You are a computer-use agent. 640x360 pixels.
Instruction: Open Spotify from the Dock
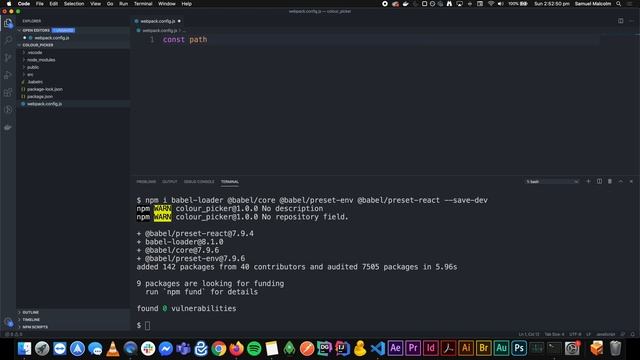click(x=254, y=349)
